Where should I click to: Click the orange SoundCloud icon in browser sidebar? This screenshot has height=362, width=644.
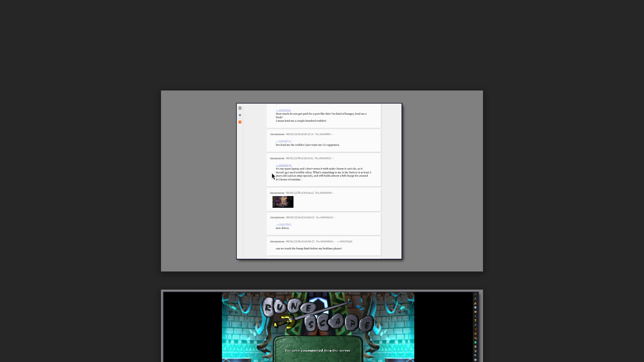[240, 122]
